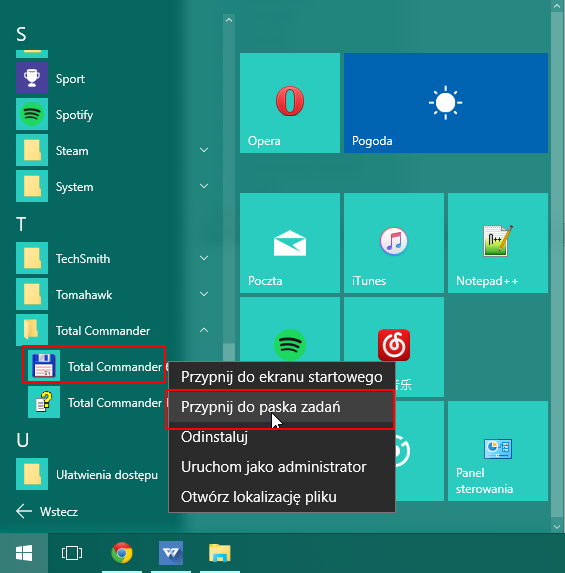565x573 pixels.
Task: Click the U letter header
Action: 22,440
